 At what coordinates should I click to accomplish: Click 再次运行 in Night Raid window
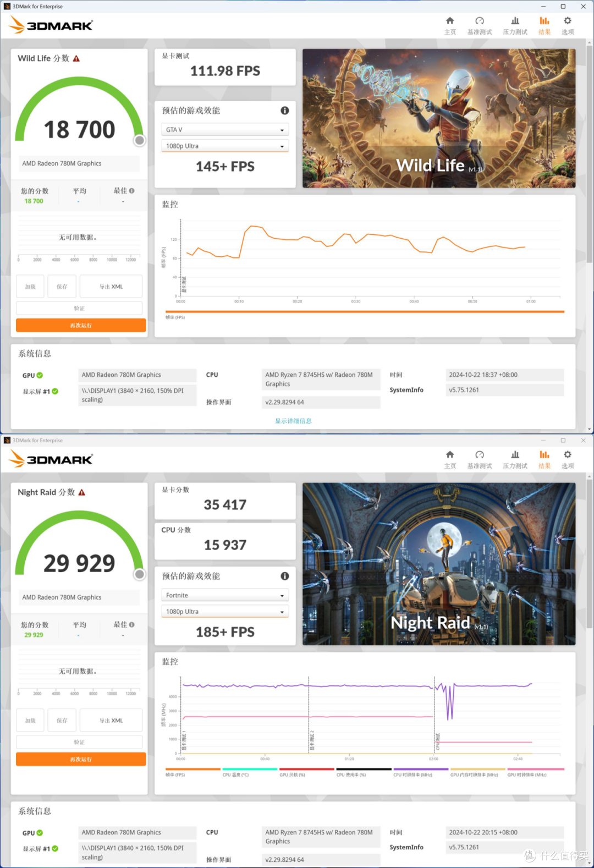[81, 759]
